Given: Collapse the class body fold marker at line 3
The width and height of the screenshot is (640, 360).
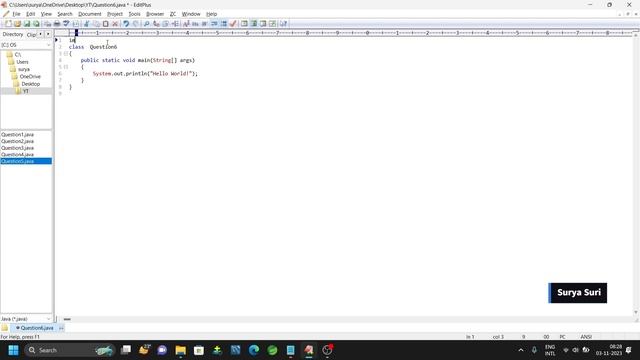Looking at the screenshot, I should [x=66, y=53].
